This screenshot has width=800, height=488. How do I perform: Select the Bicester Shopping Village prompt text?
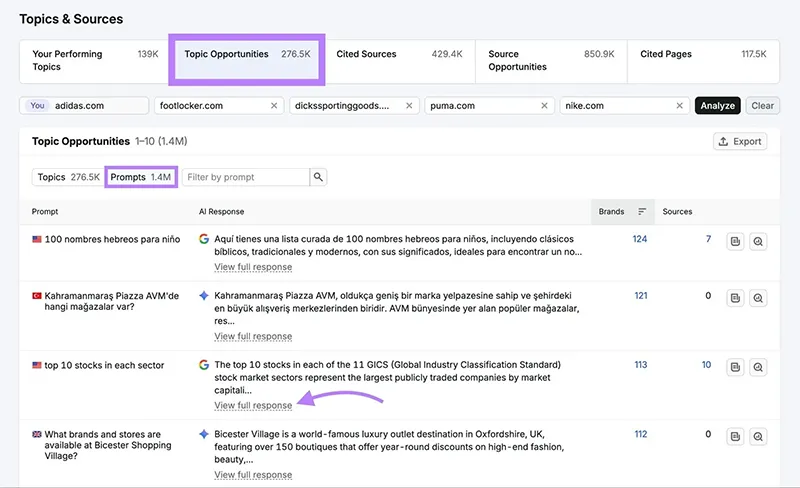coord(108,445)
